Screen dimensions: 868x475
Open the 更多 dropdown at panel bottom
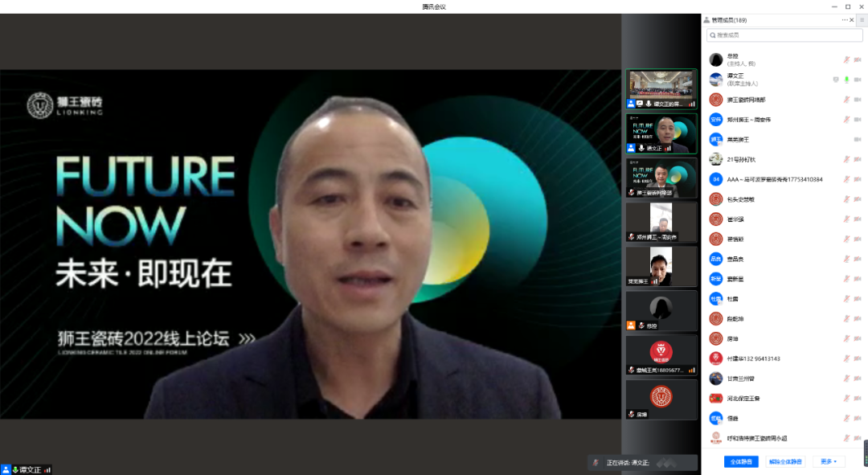(x=829, y=461)
